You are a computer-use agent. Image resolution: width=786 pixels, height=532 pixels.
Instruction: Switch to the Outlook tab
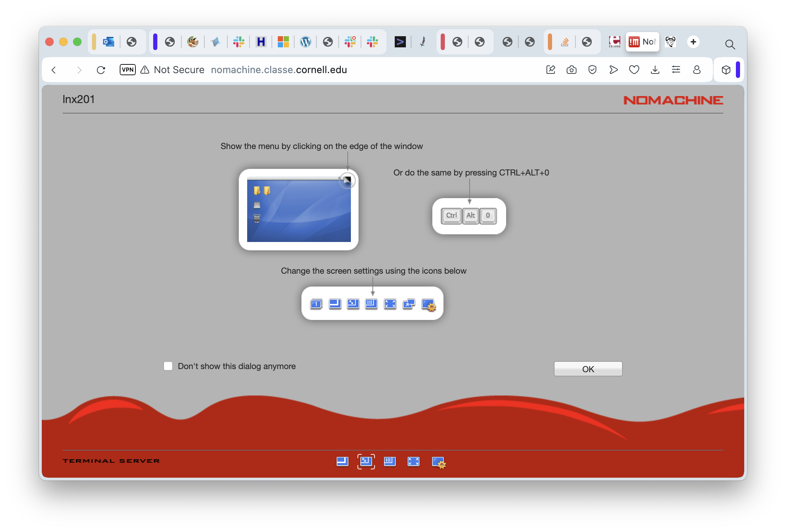coord(109,42)
